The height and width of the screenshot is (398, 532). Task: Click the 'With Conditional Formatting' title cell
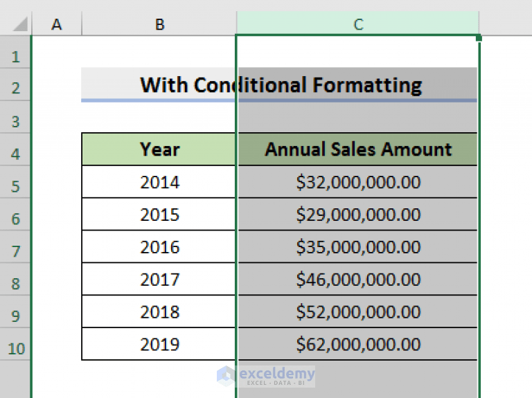pos(279,84)
